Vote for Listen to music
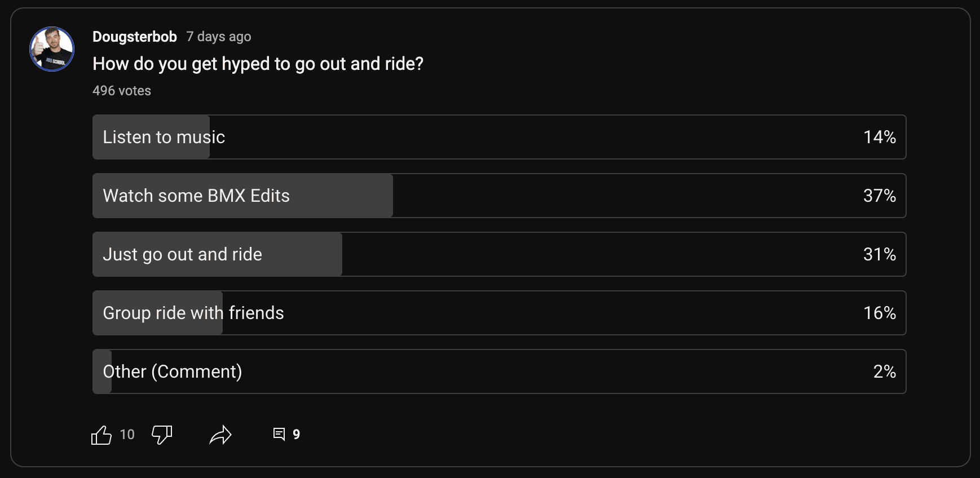This screenshot has height=478, width=980. point(499,137)
